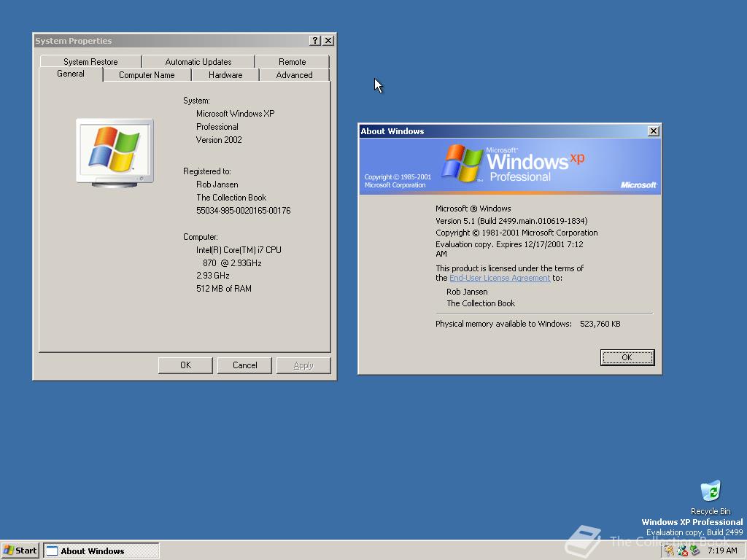This screenshot has width=747, height=560.
Task: Click "The Collection Book" in About Windows
Action: point(481,303)
